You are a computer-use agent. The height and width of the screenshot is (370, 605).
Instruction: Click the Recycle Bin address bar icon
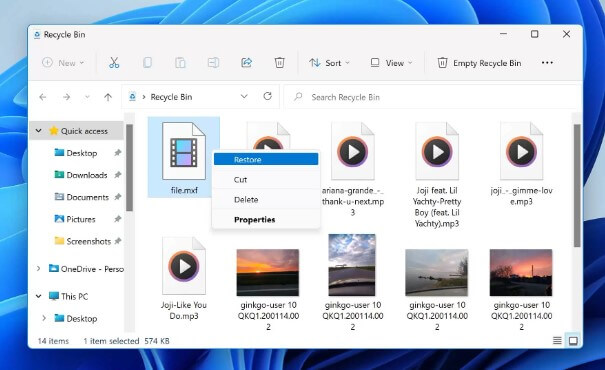tap(132, 97)
